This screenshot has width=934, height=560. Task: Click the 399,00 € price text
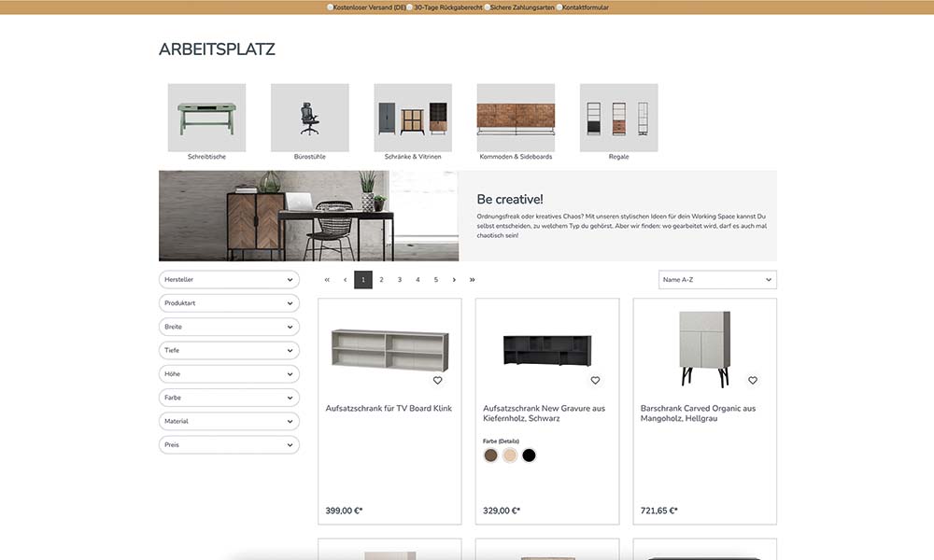click(x=344, y=511)
